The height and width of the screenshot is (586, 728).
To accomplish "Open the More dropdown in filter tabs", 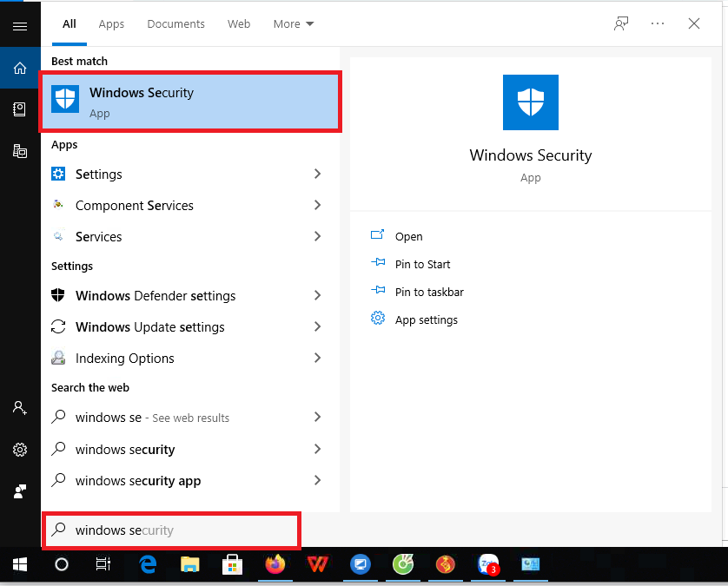I will point(294,23).
